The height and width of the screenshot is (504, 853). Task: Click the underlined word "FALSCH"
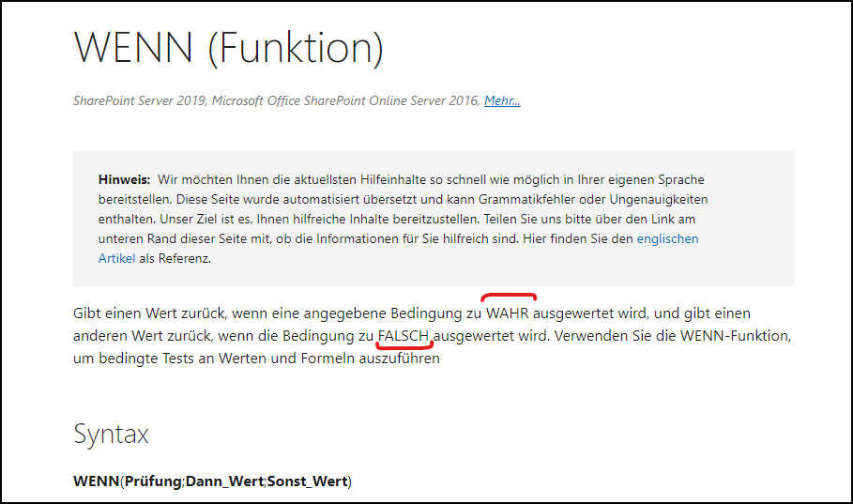coord(404,335)
